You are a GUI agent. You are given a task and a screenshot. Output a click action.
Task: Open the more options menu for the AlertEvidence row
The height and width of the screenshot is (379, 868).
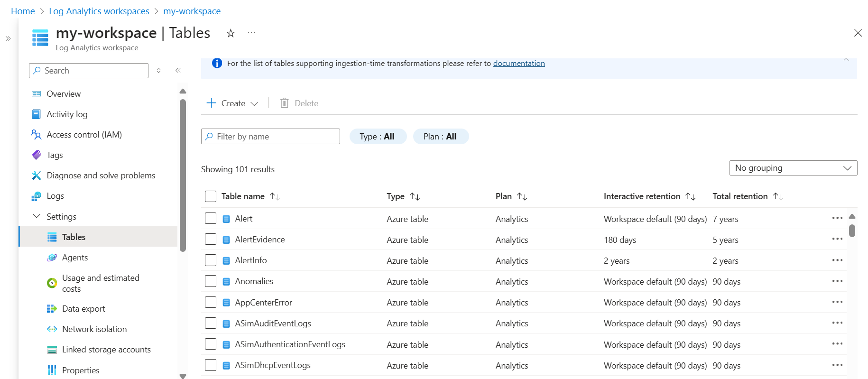(x=837, y=239)
